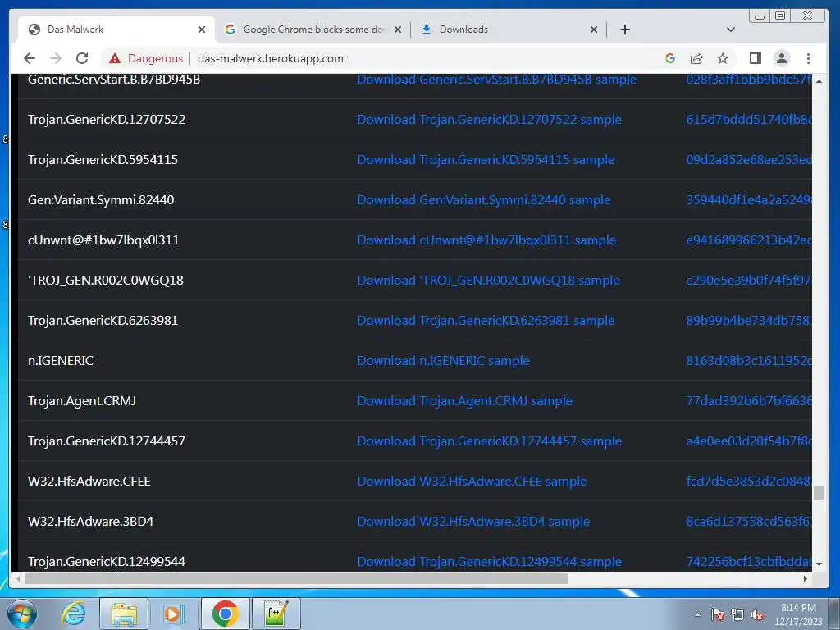Open hash link starting fcd7d5e3853d2c08

tap(749, 481)
